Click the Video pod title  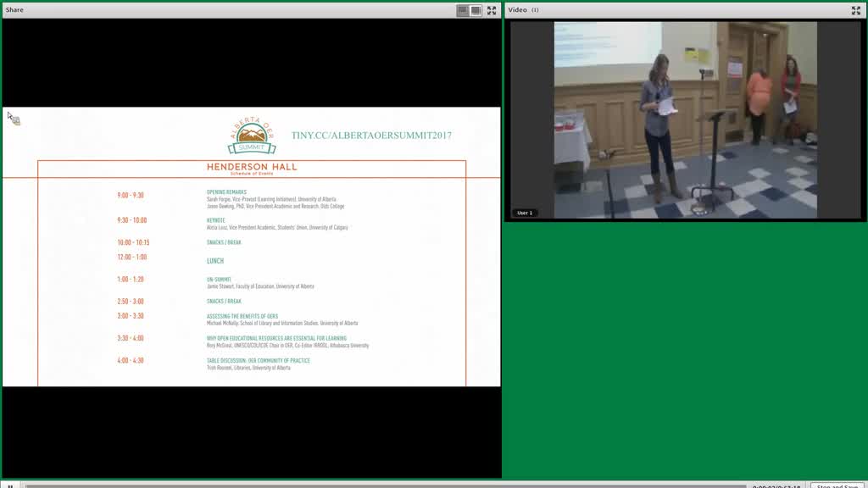pyautogui.click(x=518, y=10)
